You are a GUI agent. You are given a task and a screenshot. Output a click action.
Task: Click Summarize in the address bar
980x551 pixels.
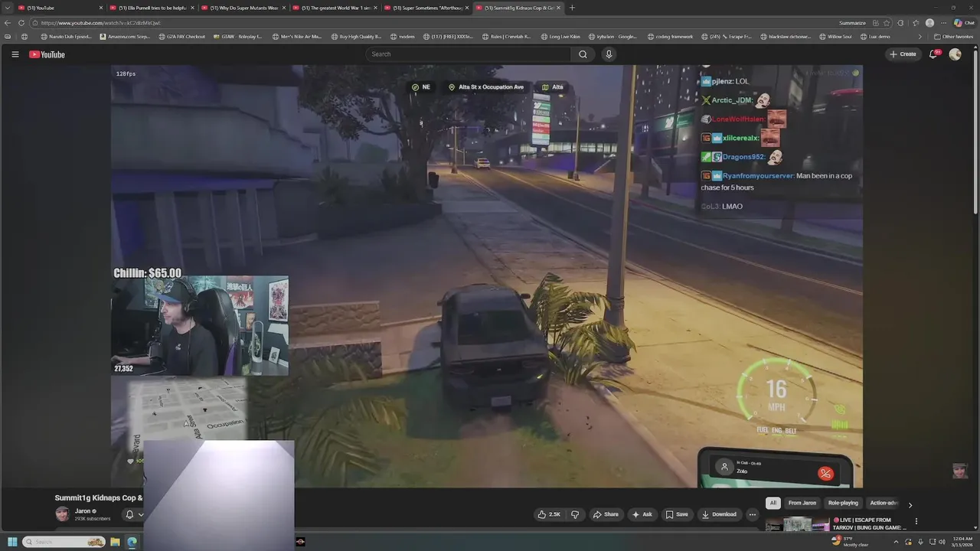coord(852,23)
